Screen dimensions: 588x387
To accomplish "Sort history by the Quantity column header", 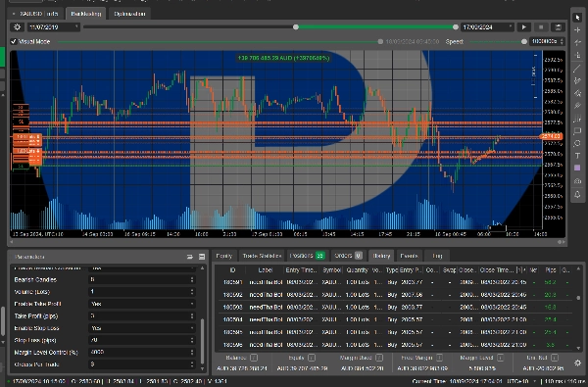I will point(357,270).
